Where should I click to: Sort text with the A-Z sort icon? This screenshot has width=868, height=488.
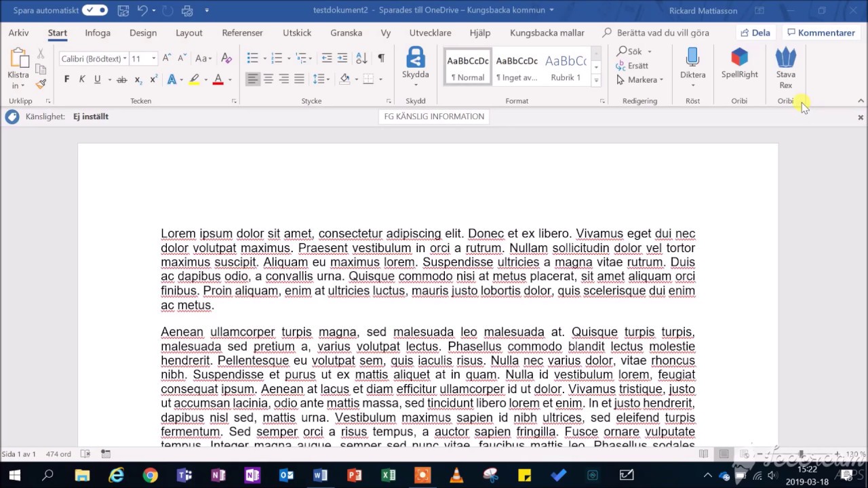(361, 58)
